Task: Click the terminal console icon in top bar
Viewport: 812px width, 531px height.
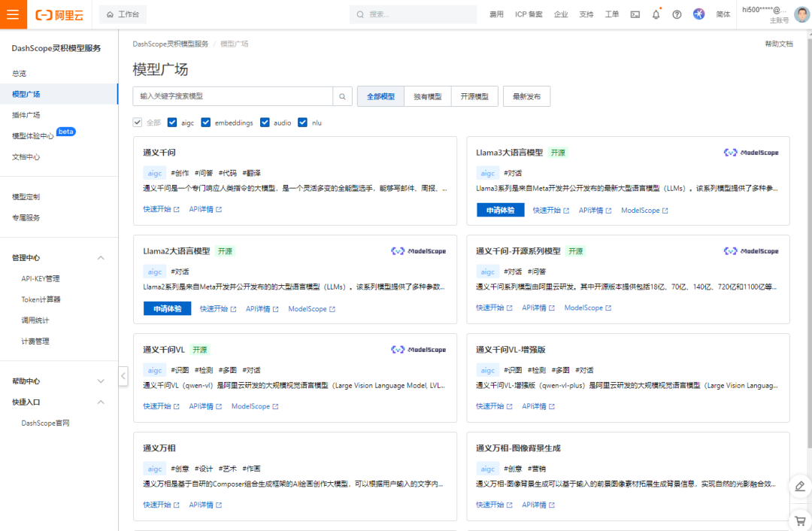Action: (x=635, y=14)
